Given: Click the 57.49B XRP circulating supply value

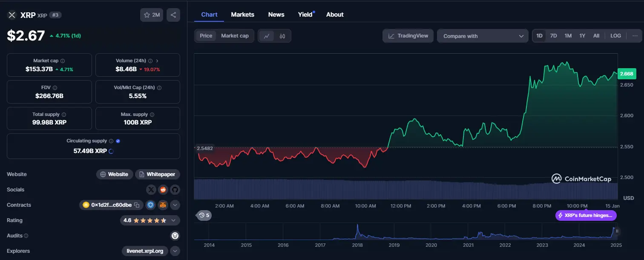Looking at the screenshot, I should tap(90, 151).
